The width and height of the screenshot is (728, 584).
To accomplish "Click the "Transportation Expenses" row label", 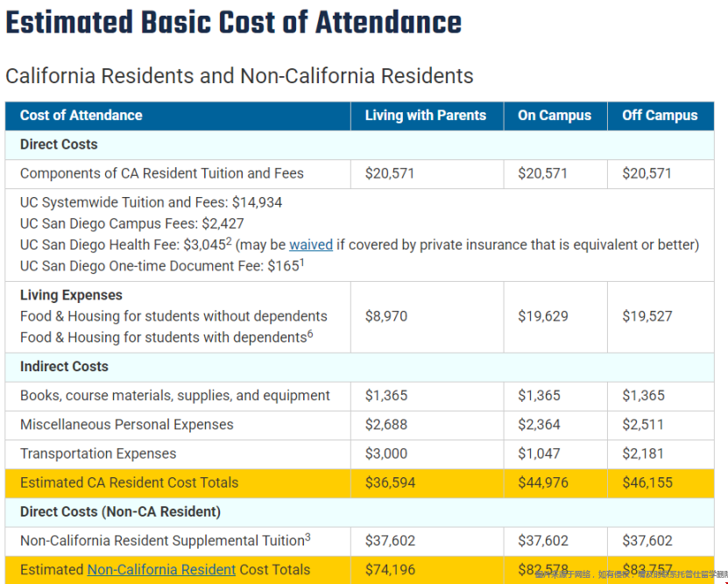I will pos(98,454).
